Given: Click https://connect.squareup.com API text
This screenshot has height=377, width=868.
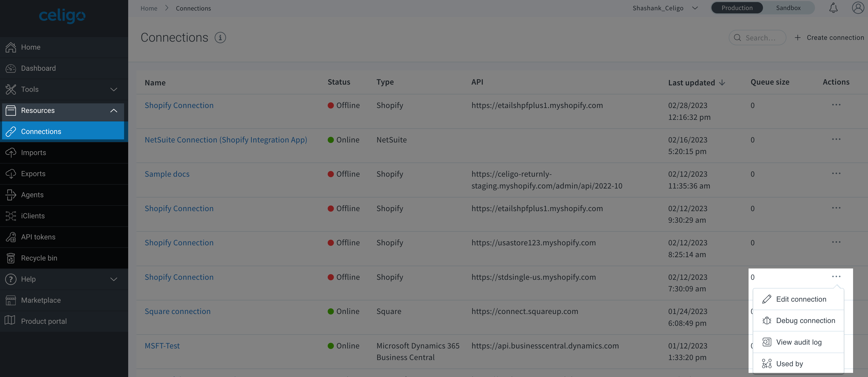Looking at the screenshot, I should pyautogui.click(x=525, y=311).
